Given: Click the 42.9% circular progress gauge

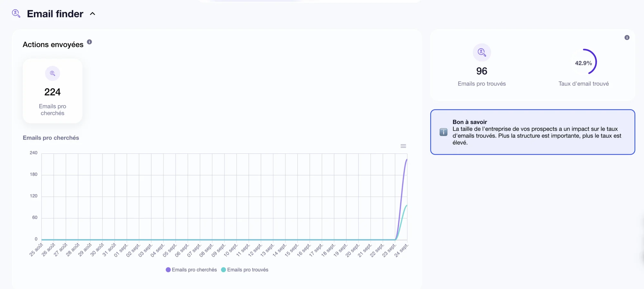Looking at the screenshot, I should [583, 62].
